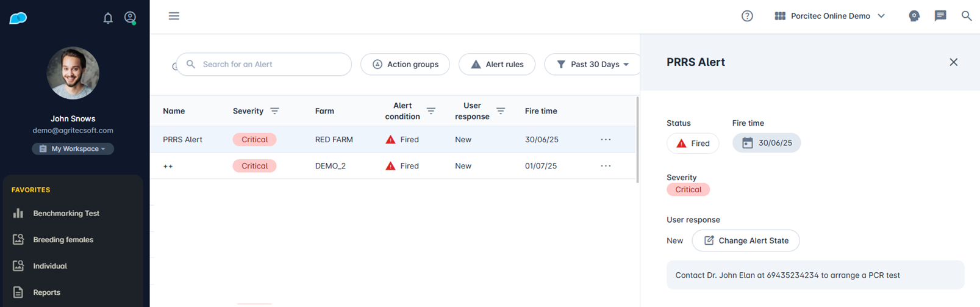Go to Breeding females in sidebar
Screen dimensions: 980x307
coord(63,239)
